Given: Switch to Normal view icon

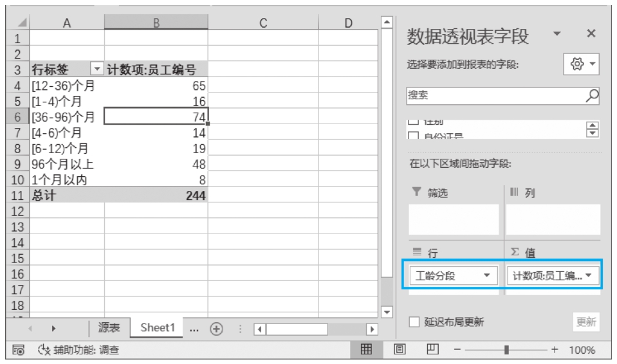Looking at the screenshot, I should (366, 349).
